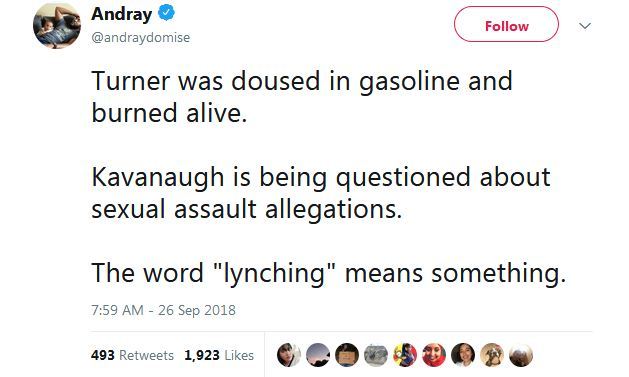Click the line about the word "lynching"

(329, 274)
